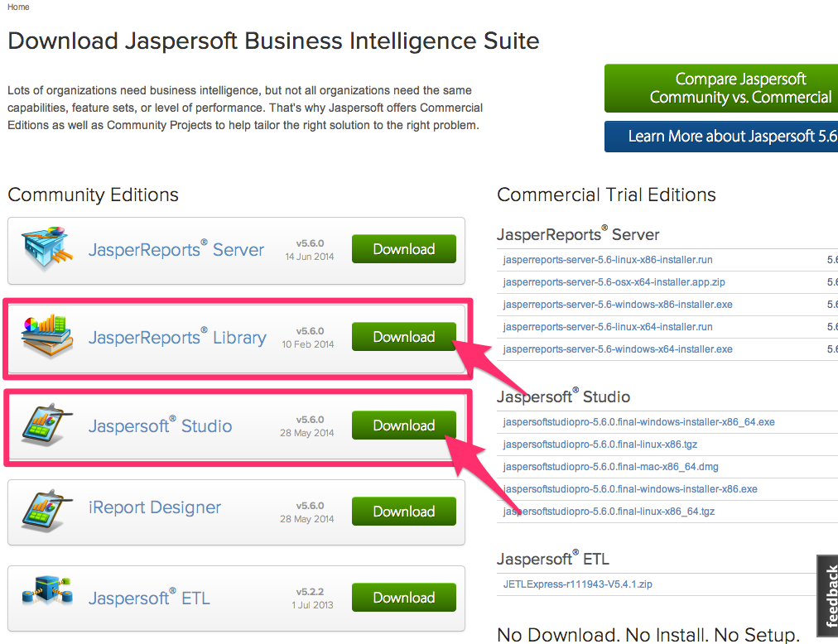
Task: Download Jaspersoft ETL v5.2.2
Action: [x=403, y=598]
